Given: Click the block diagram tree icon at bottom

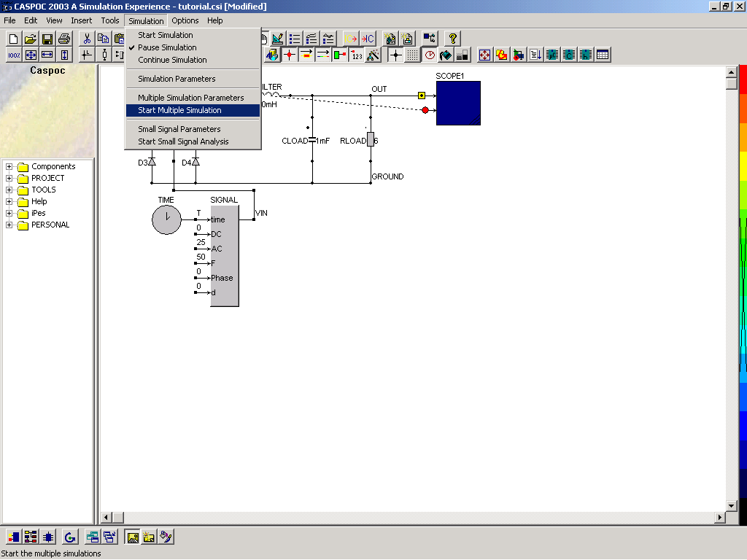Looking at the screenshot, I should (x=31, y=537).
